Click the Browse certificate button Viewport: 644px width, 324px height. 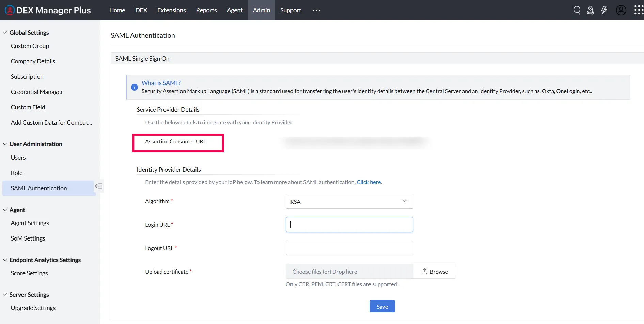(435, 272)
